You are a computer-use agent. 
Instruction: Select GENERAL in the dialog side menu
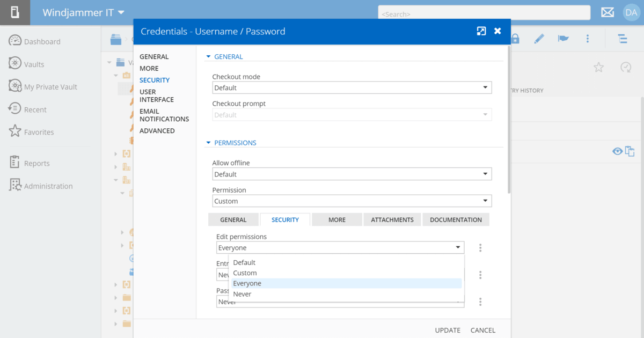coord(154,56)
